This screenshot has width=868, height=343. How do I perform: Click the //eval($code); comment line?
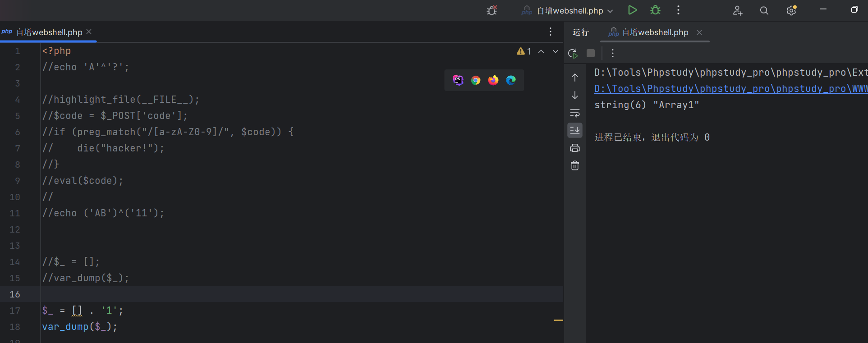click(x=83, y=181)
